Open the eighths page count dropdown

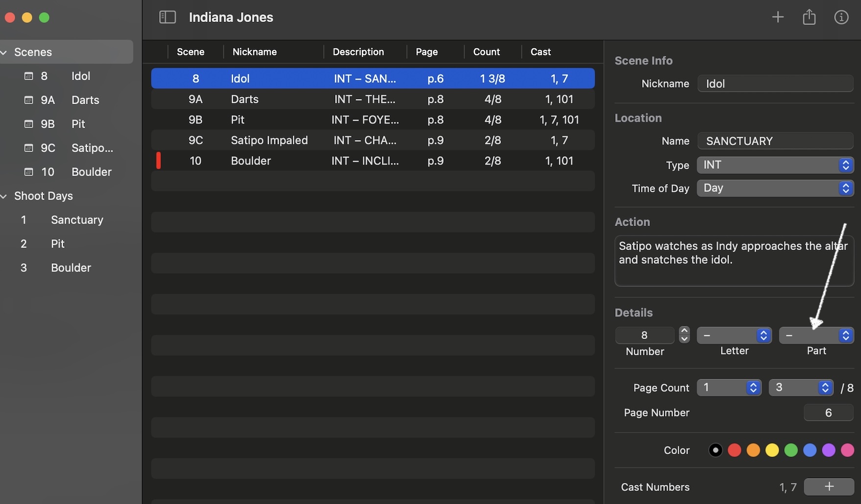[801, 388]
